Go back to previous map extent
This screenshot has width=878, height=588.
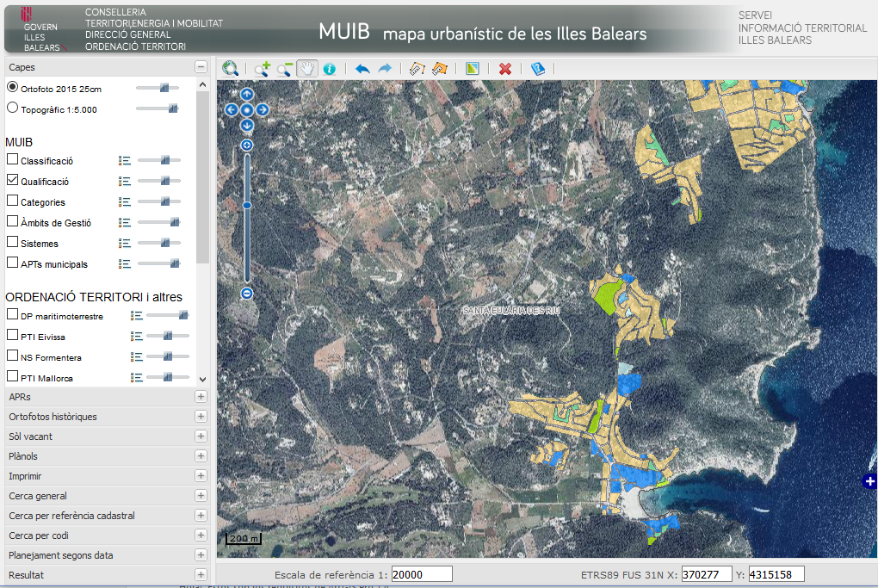[x=362, y=69]
